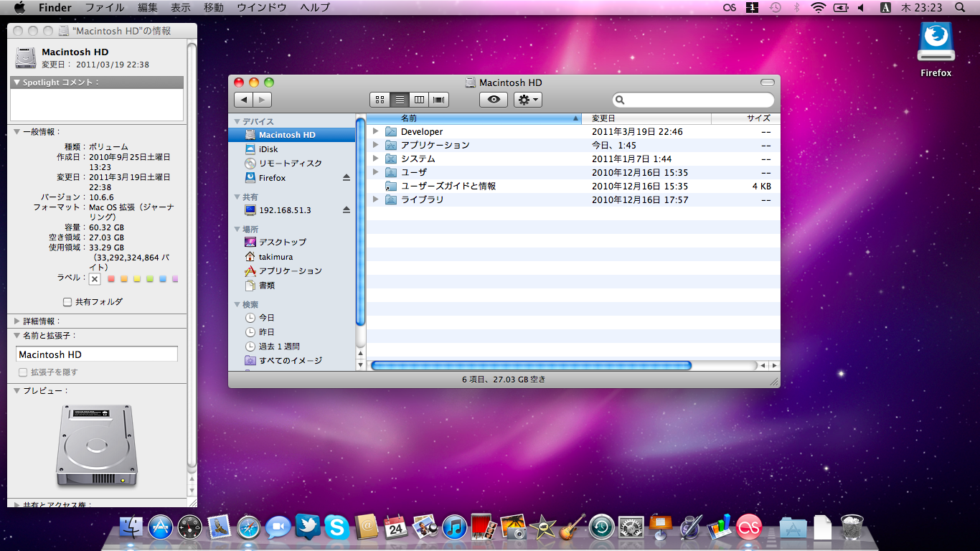The height and width of the screenshot is (551, 980).
Task: Launch GarageBand guitar icon in the Dock
Action: [x=573, y=527]
